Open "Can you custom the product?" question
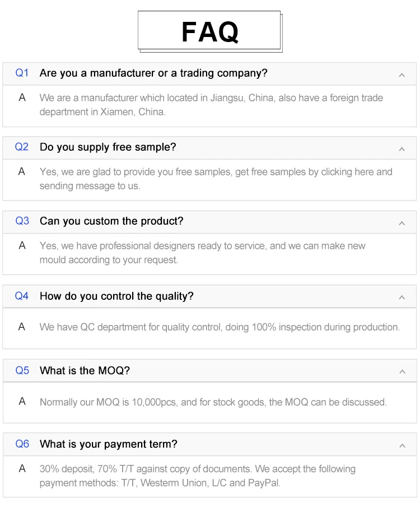 111,221
